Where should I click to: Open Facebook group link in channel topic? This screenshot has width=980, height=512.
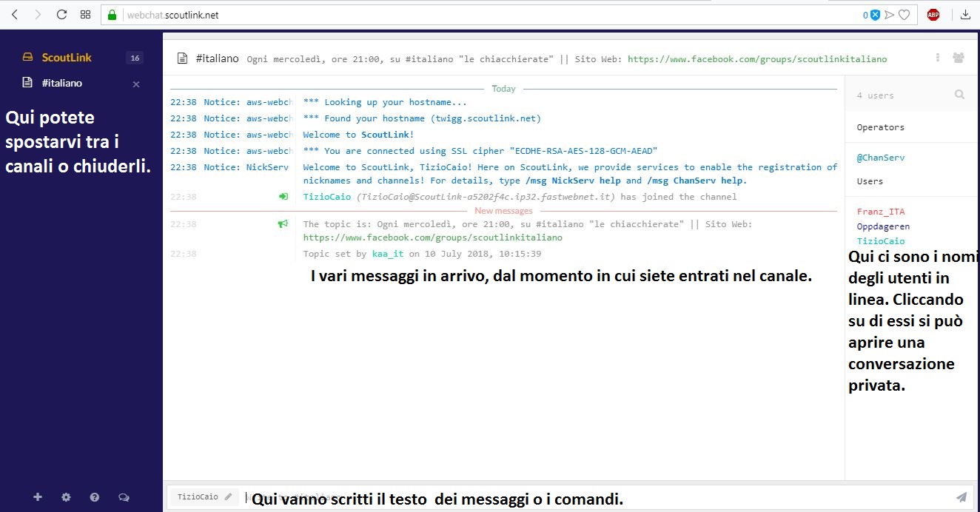coord(756,58)
